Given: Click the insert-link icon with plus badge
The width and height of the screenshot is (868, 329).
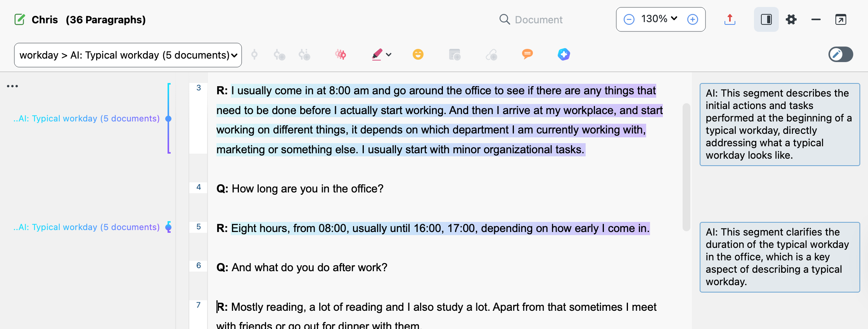Looking at the screenshot, I should click(491, 54).
